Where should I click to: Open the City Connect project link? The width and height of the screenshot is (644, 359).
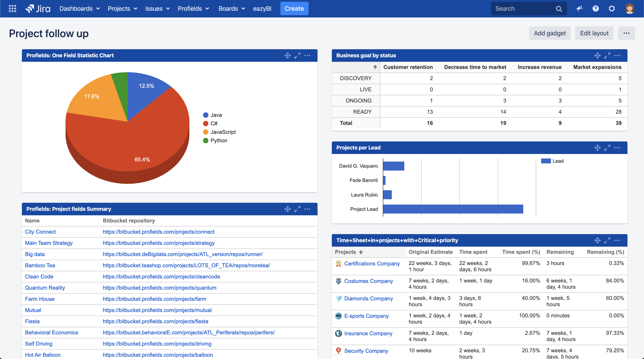(40, 232)
